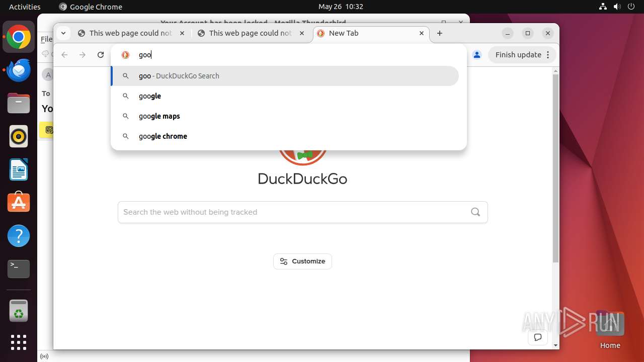The height and width of the screenshot is (362, 644).
Task: Close the New Tab tab
Action: [x=422, y=33]
